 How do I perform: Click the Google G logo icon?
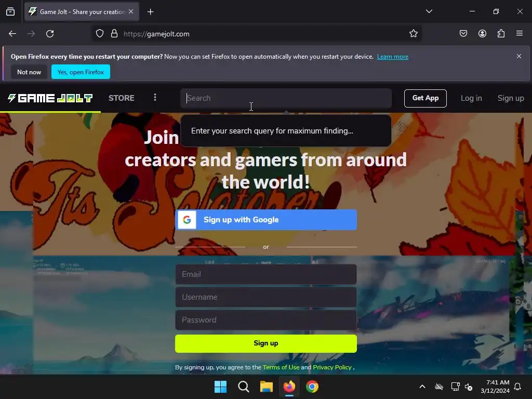click(x=187, y=220)
